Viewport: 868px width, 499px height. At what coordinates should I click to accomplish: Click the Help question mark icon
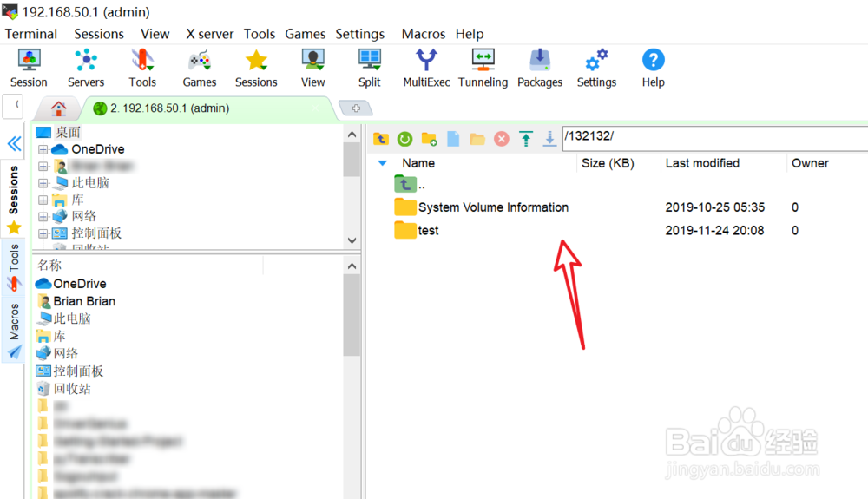pos(654,68)
